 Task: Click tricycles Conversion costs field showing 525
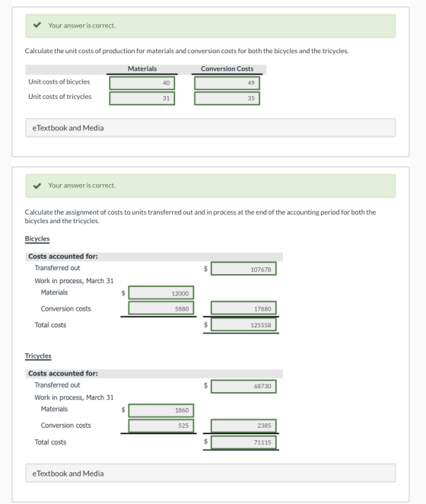(161, 426)
